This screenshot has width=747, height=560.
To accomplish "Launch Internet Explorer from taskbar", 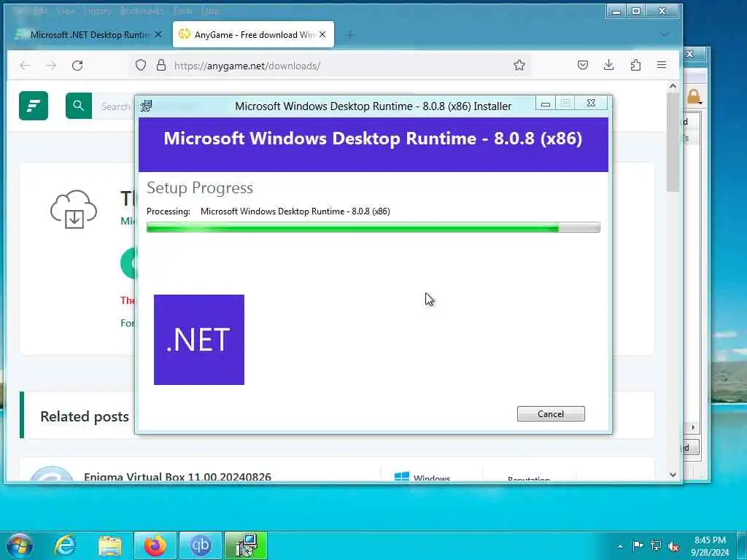I will click(x=65, y=545).
